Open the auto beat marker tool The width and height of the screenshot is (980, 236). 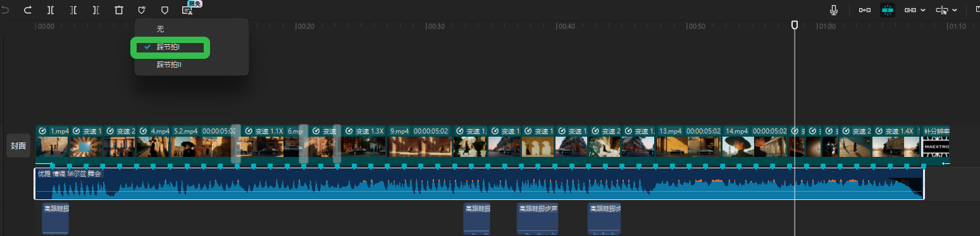(x=142, y=10)
